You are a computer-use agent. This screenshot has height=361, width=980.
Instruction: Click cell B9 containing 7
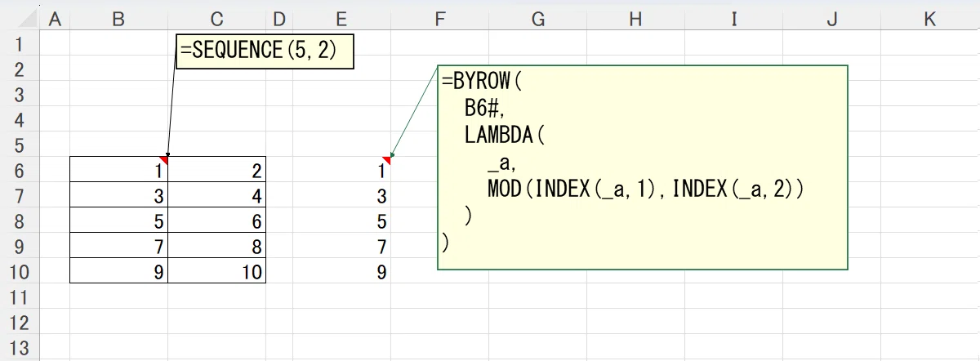(119, 246)
